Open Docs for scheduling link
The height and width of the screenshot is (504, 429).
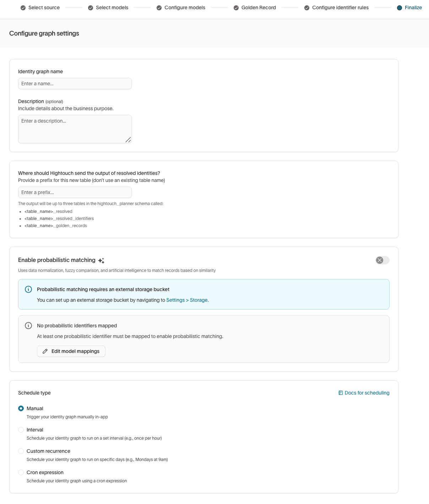tap(367, 393)
